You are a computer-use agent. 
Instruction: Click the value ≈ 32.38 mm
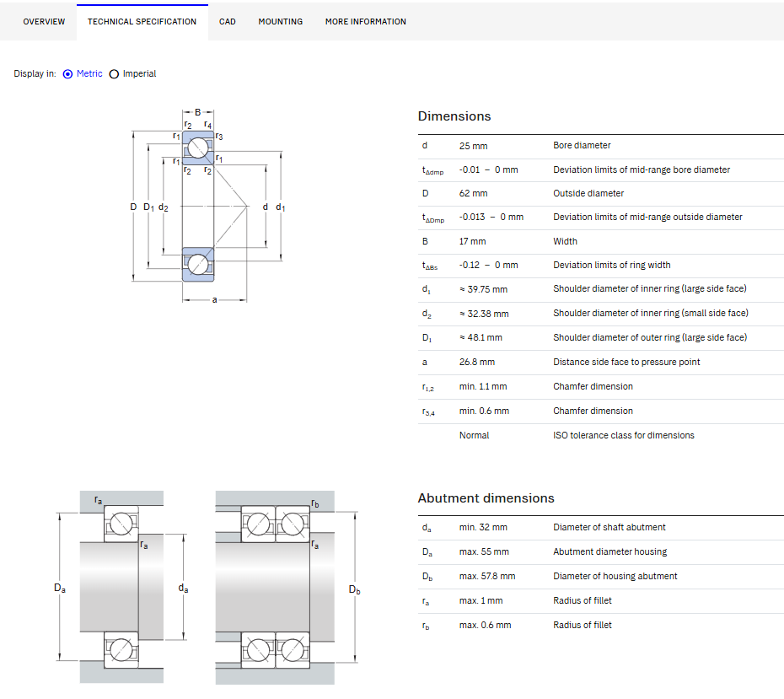484,314
